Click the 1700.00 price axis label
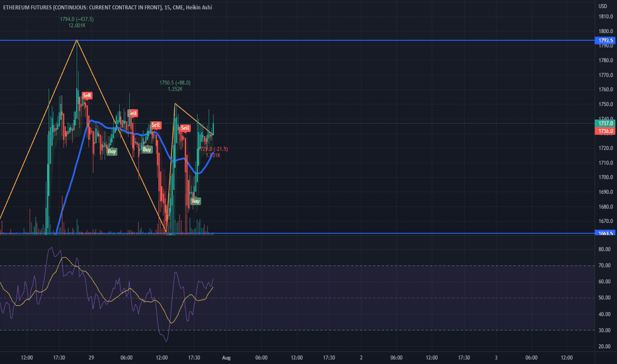This screenshot has width=617, height=364. [x=606, y=177]
